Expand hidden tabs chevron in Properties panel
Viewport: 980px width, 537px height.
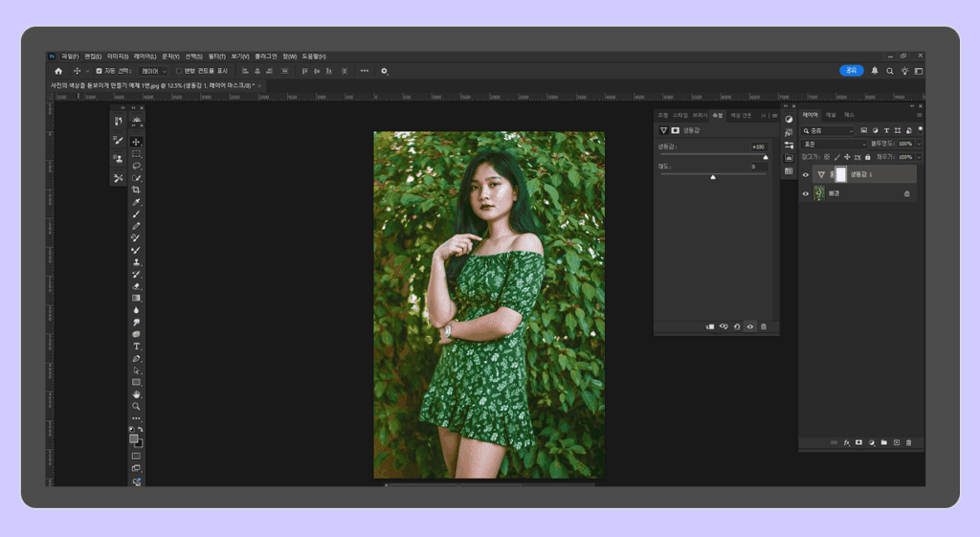(x=763, y=116)
